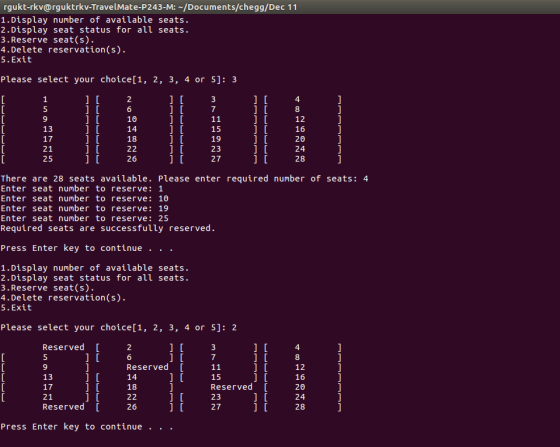
Task: Click the 'Reserved' label replacing seat 19
Action: point(231,387)
